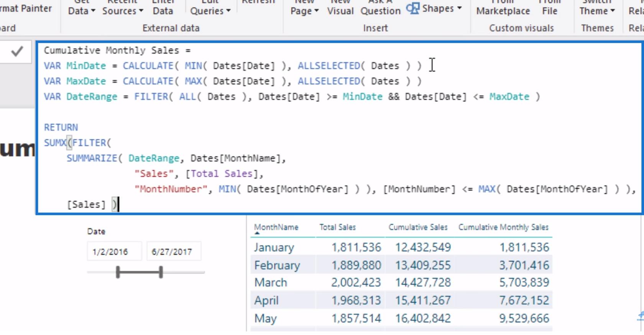Click the Ask A Question button
The height and width of the screenshot is (335, 644).
point(380,8)
